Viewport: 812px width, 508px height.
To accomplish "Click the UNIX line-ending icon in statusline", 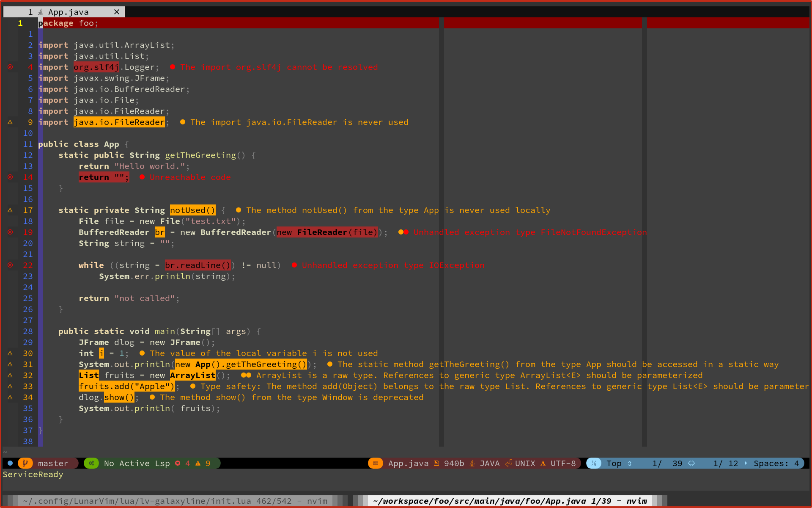I will 510,463.
